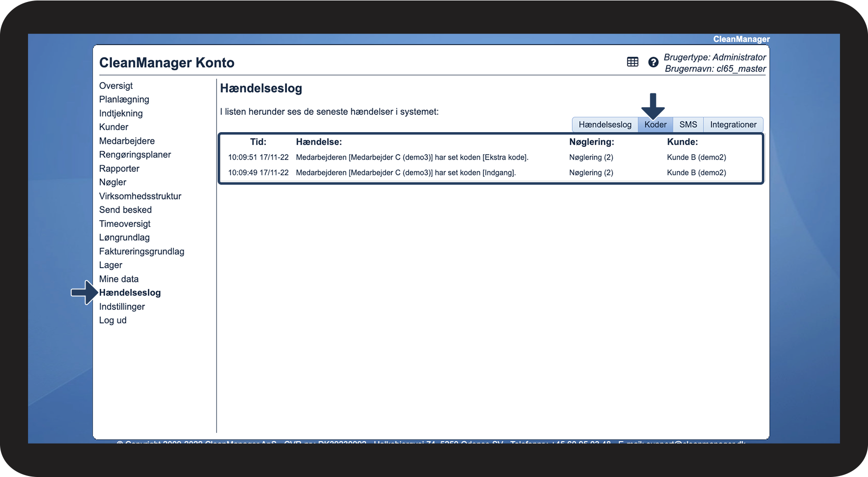Switch to the Koder tab

coord(655,125)
